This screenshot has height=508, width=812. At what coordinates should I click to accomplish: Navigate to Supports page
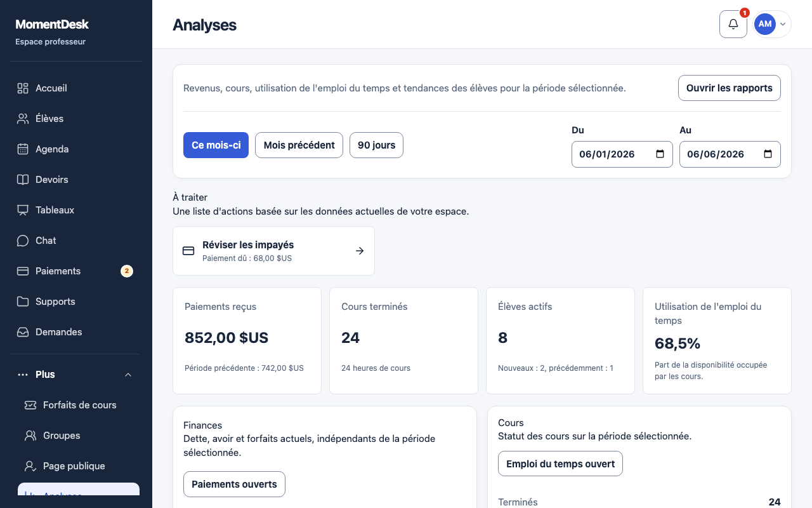(76, 302)
